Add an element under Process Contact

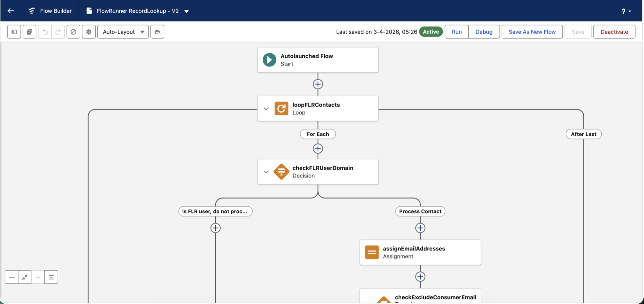(420, 228)
